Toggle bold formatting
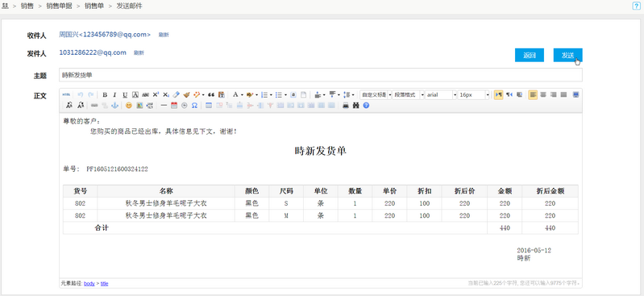This screenshot has width=644, height=296. (x=105, y=94)
